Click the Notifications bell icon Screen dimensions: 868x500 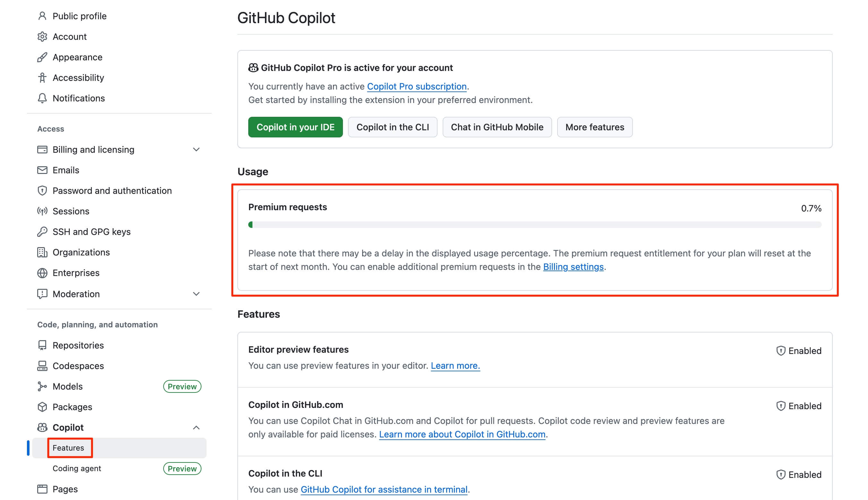[42, 98]
